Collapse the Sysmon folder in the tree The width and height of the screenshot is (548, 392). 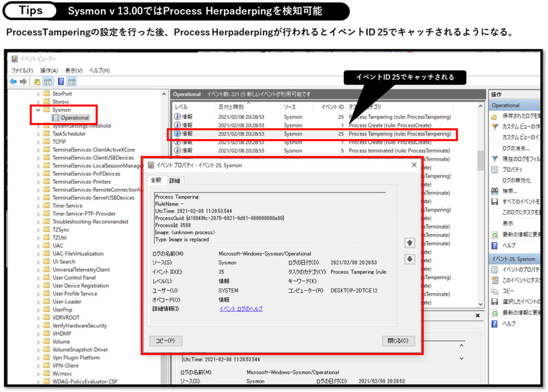38,110
